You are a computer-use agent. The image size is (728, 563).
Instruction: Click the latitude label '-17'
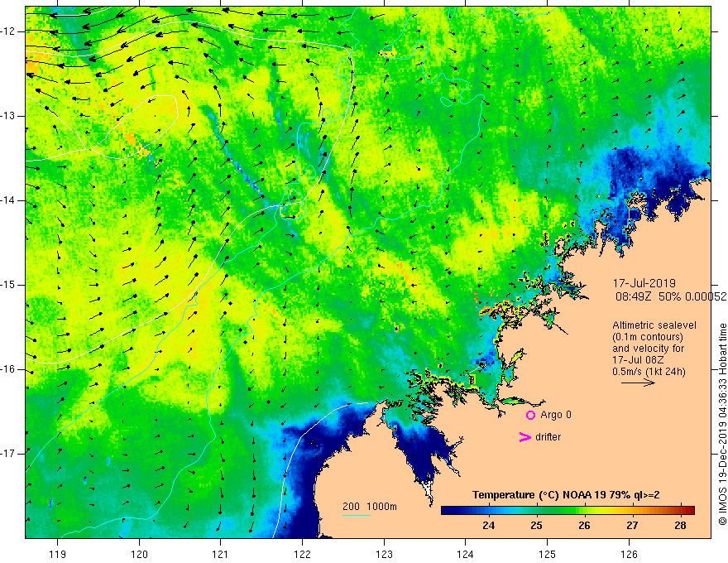(x=8, y=454)
